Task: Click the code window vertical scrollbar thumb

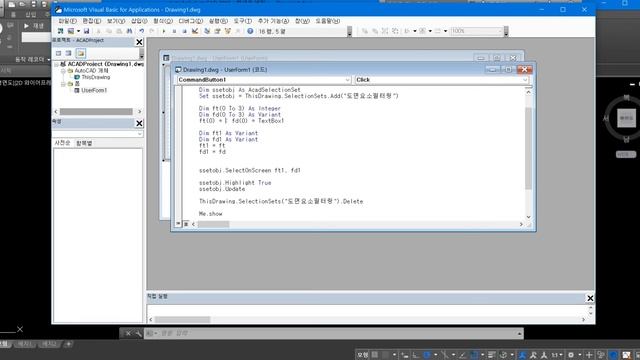Action: 529,148
